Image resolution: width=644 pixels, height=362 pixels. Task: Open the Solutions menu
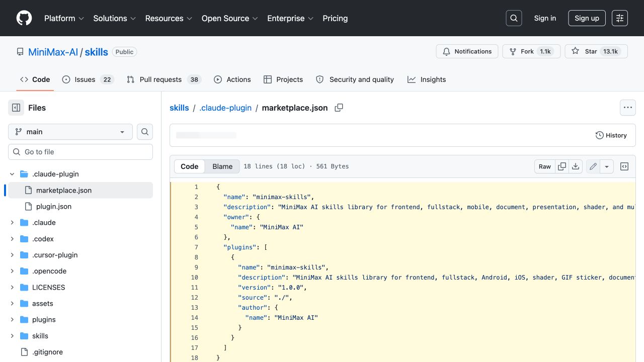115,18
